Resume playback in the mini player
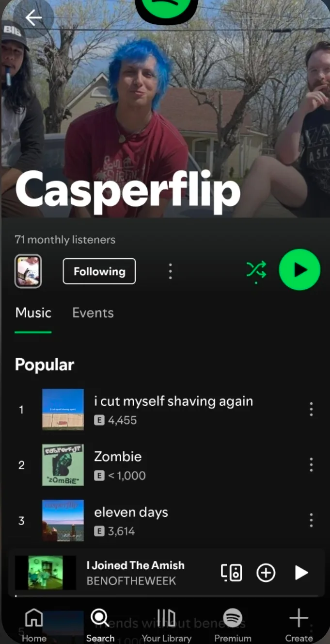The height and width of the screenshot is (644, 330). (x=301, y=573)
